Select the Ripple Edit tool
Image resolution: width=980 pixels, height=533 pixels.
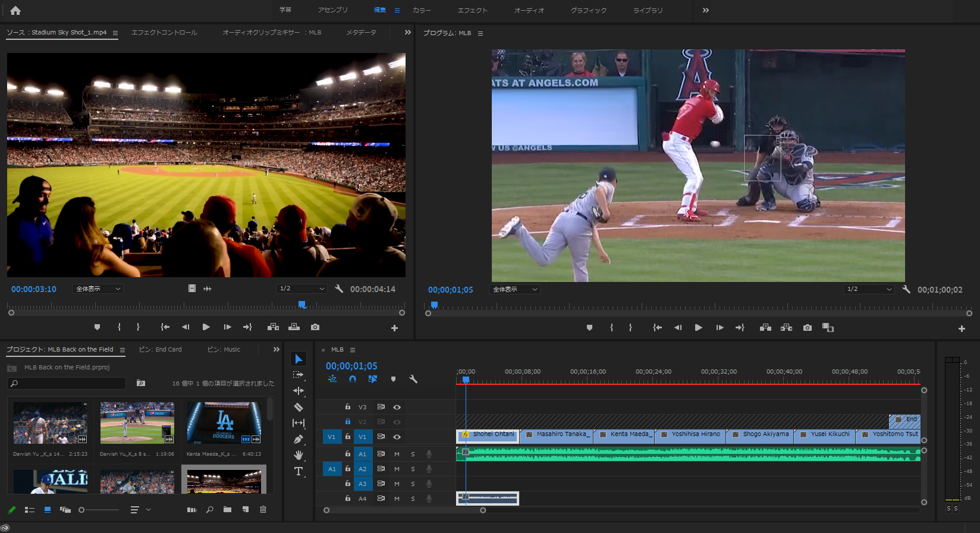pyautogui.click(x=299, y=391)
